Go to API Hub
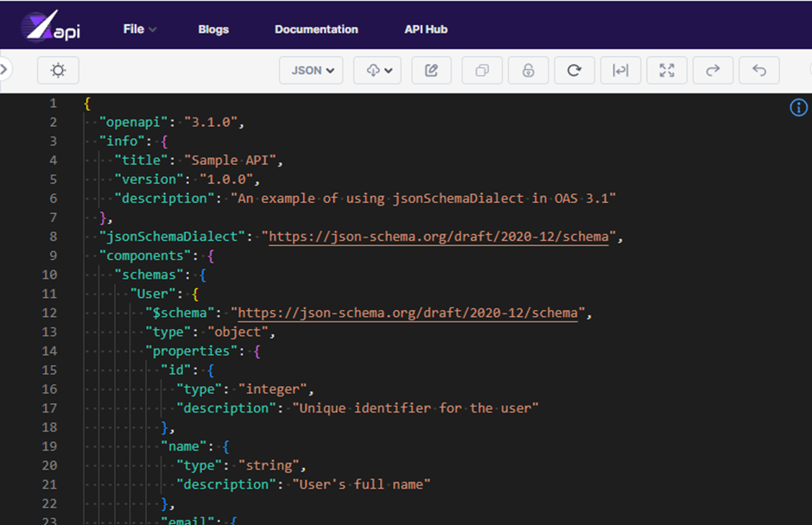This screenshot has height=525, width=812. [x=426, y=29]
